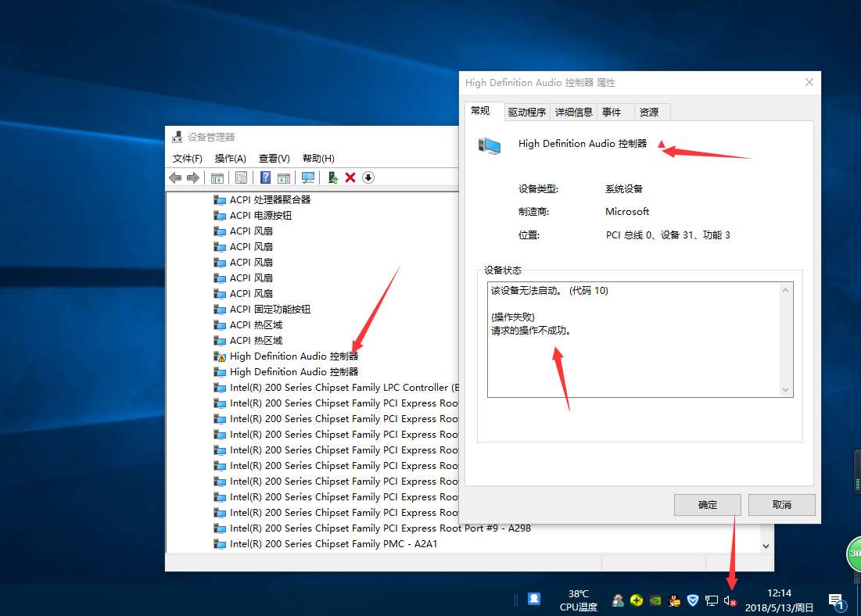Open the blue shield security tray icon
The height and width of the screenshot is (616, 861).
point(693,600)
